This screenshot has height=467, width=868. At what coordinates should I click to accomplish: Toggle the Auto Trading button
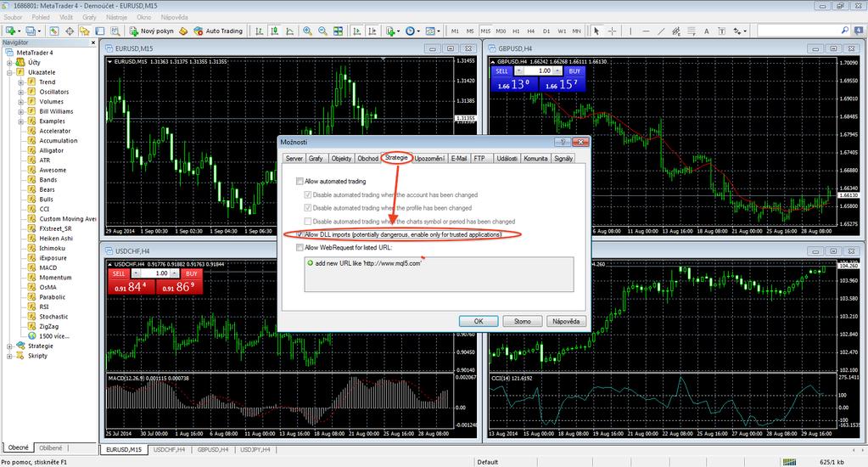[218, 31]
